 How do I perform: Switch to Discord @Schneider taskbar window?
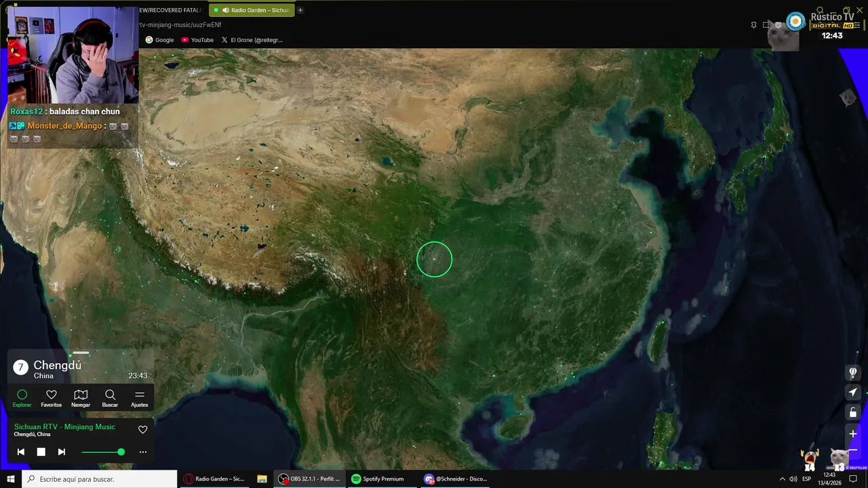(456, 479)
